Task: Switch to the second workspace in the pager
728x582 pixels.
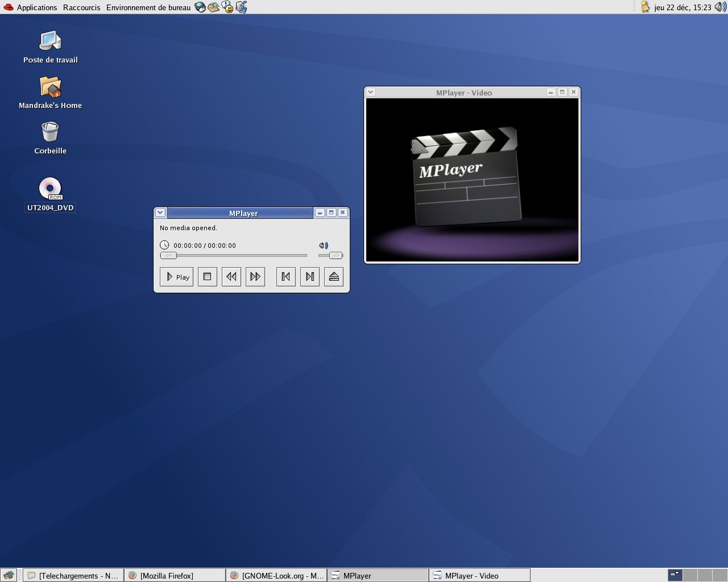Action: [689, 575]
